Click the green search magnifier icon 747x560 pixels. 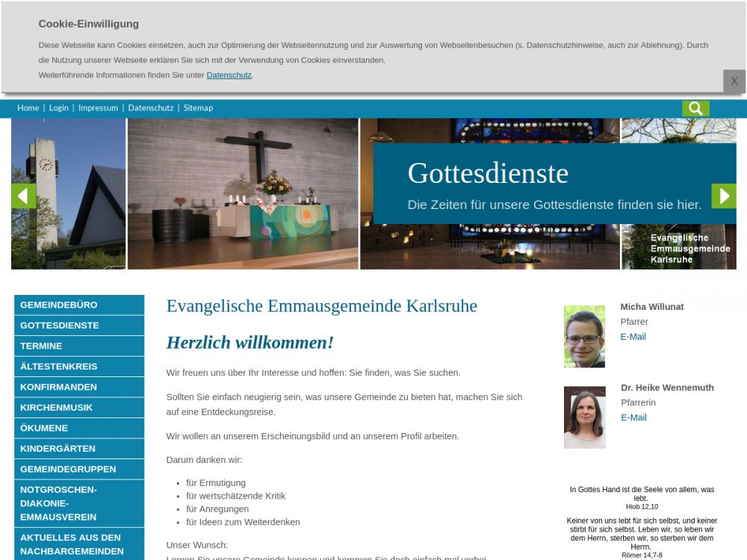(695, 108)
